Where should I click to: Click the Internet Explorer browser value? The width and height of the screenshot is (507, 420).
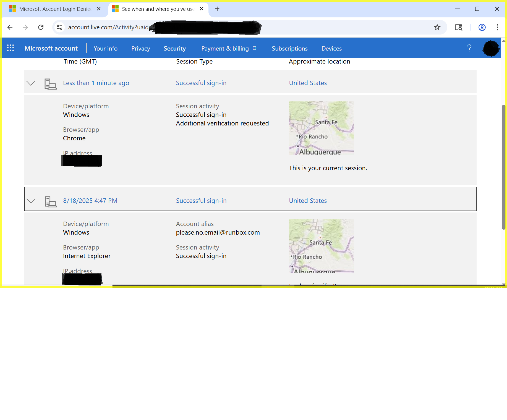coord(87,256)
